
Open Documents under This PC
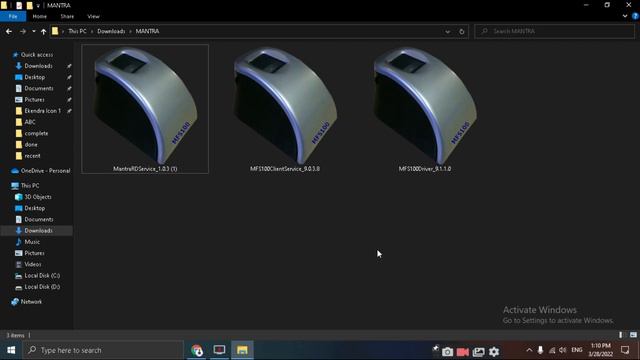tap(39, 219)
